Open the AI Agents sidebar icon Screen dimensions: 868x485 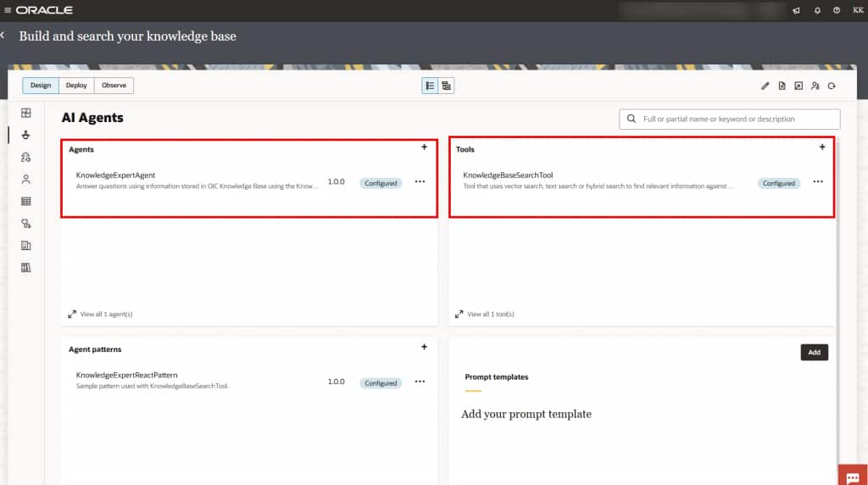(x=26, y=135)
